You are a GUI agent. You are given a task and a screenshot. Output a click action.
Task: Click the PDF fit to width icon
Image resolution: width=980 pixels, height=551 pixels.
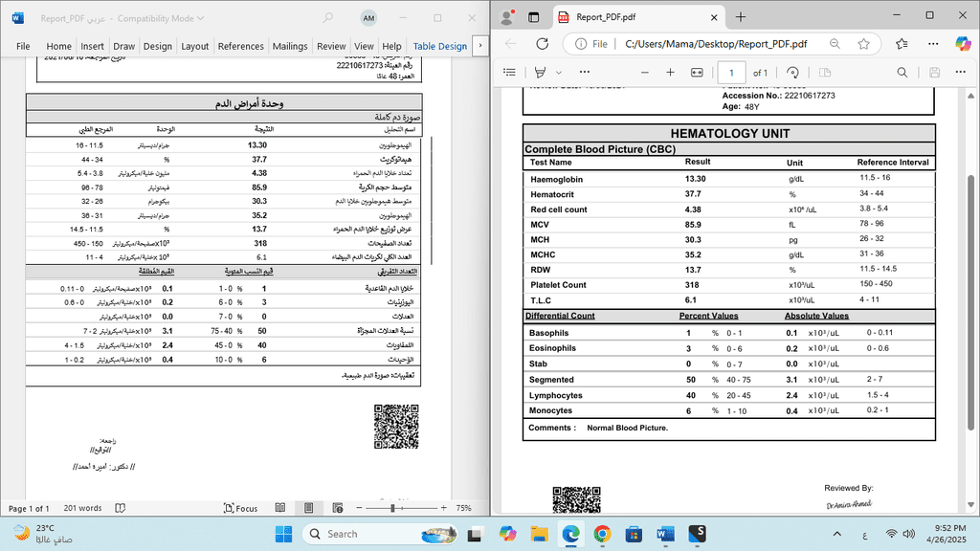[x=697, y=73]
